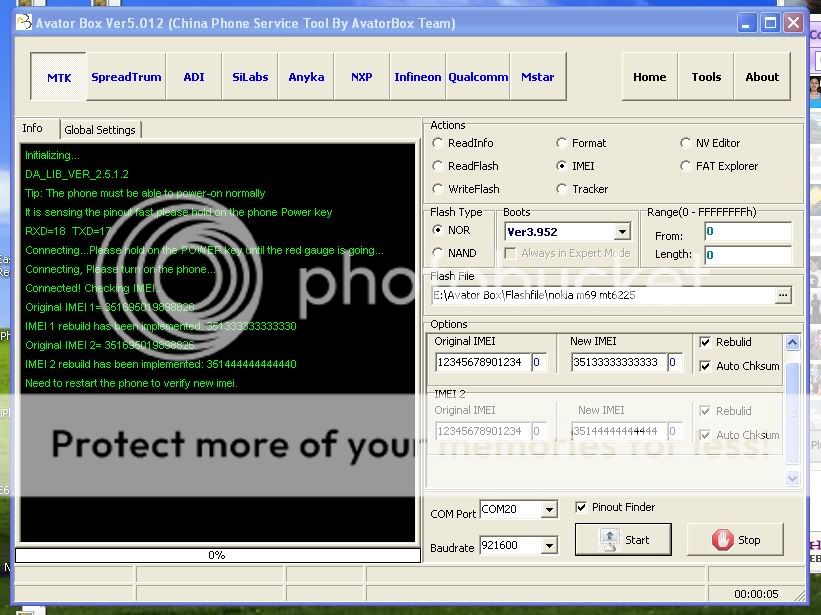Toggle the Pinout Finder checkbox
Image resolution: width=821 pixels, height=615 pixels.
tap(582, 507)
